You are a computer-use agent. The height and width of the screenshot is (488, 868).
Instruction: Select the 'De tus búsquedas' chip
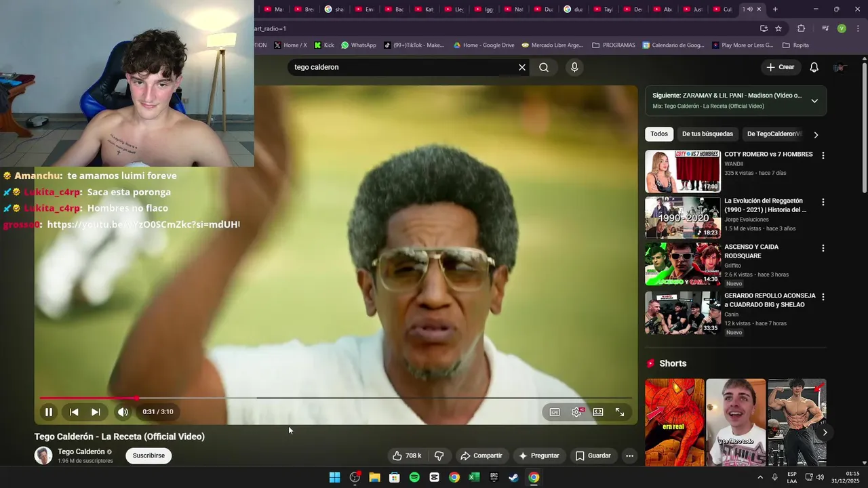point(707,134)
